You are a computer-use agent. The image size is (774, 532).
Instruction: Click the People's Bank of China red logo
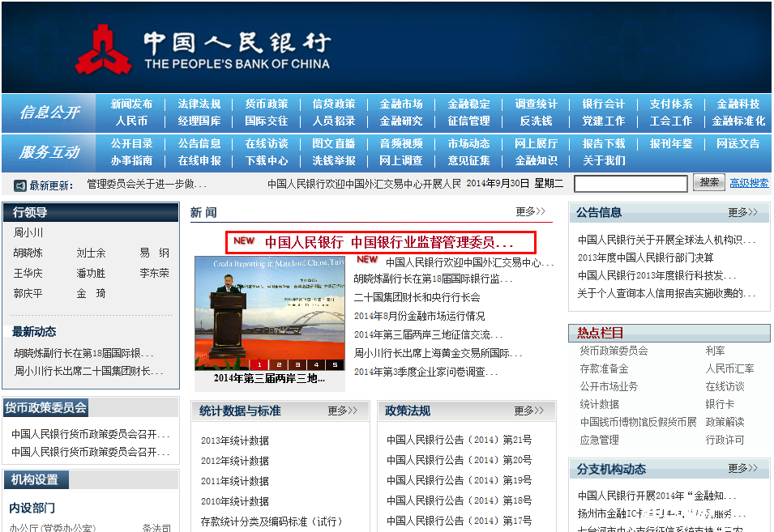[103, 49]
